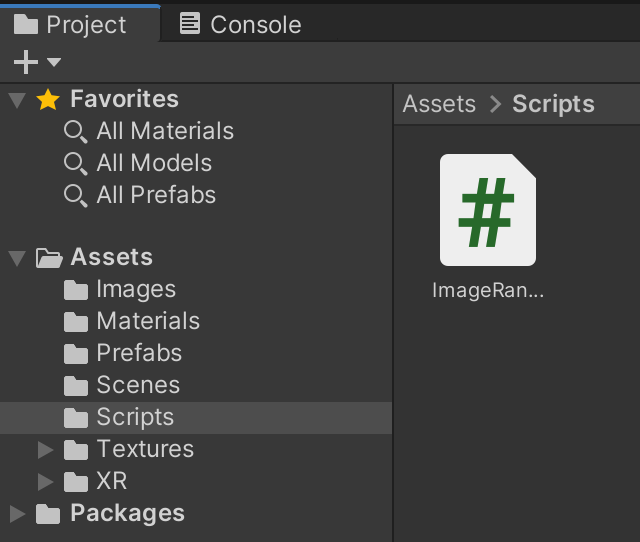This screenshot has width=640, height=542.
Task: Click the Prefabs folder icon
Action: (x=76, y=354)
